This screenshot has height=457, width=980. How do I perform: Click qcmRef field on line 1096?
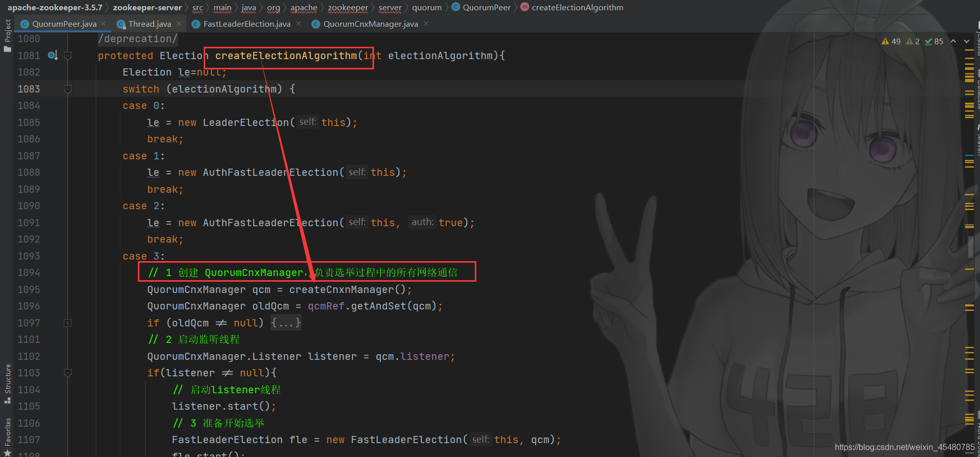[326, 306]
